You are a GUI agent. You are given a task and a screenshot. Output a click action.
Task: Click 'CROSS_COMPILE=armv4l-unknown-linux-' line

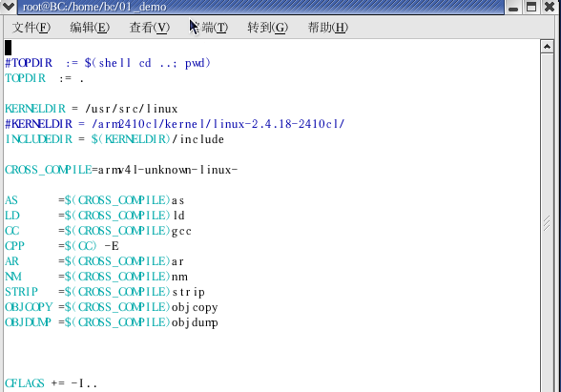point(121,170)
